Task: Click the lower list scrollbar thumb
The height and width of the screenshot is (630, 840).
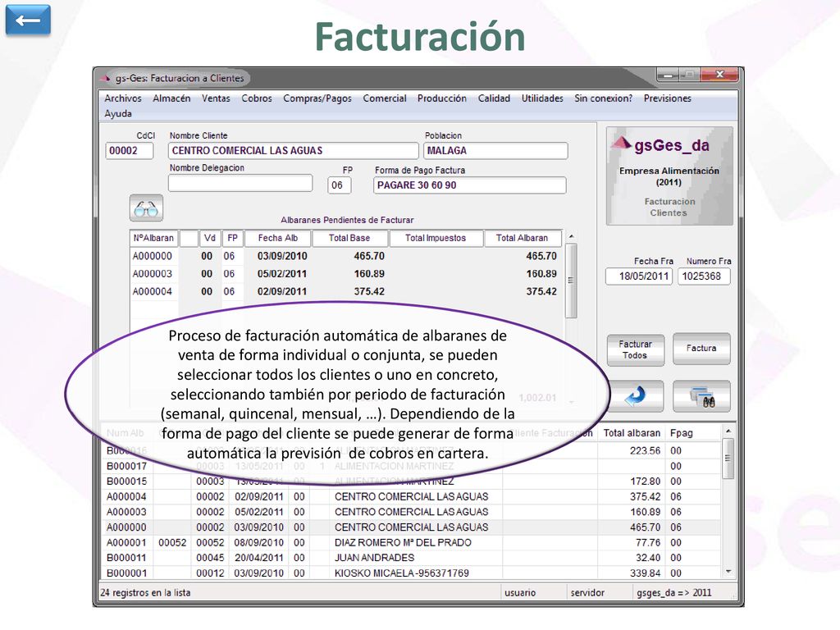Action: tap(728, 459)
